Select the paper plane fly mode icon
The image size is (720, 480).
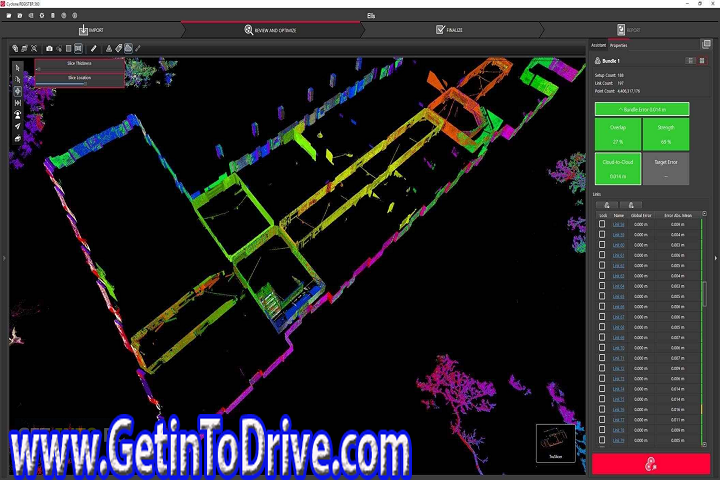click(x=17, y=126)
